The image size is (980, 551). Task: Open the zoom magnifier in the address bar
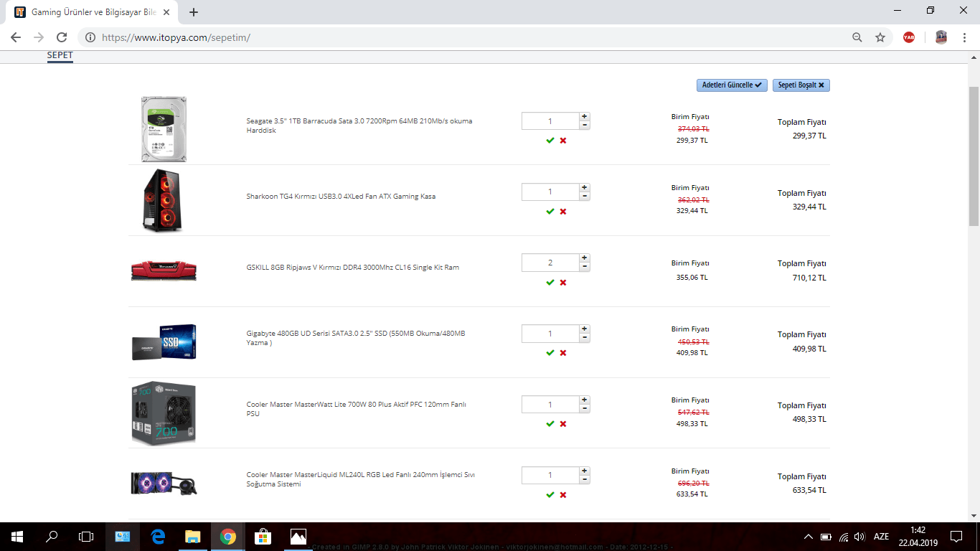point(857,37)
